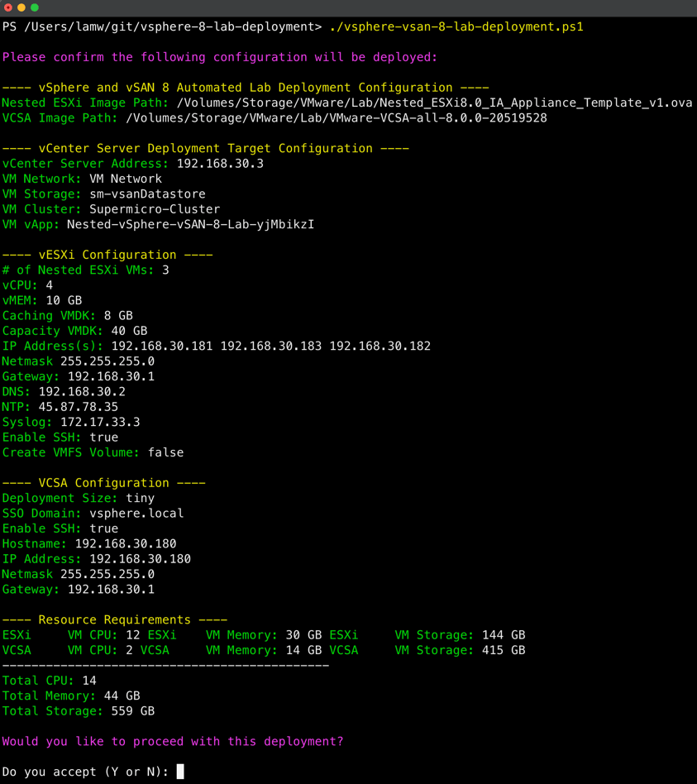697x784 pixels.
Task: Click the Capacity VMDK value 40 GB
Action: click(129, 331)
